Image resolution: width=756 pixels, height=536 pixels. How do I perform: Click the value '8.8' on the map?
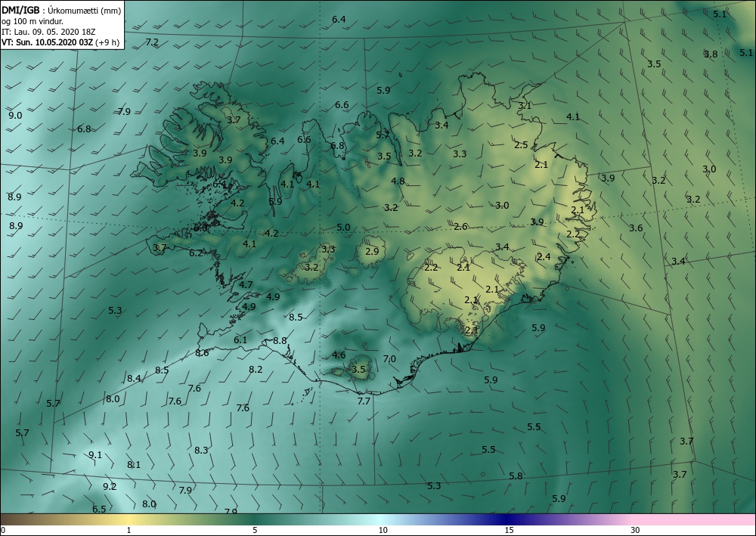(x=280, y=341)
